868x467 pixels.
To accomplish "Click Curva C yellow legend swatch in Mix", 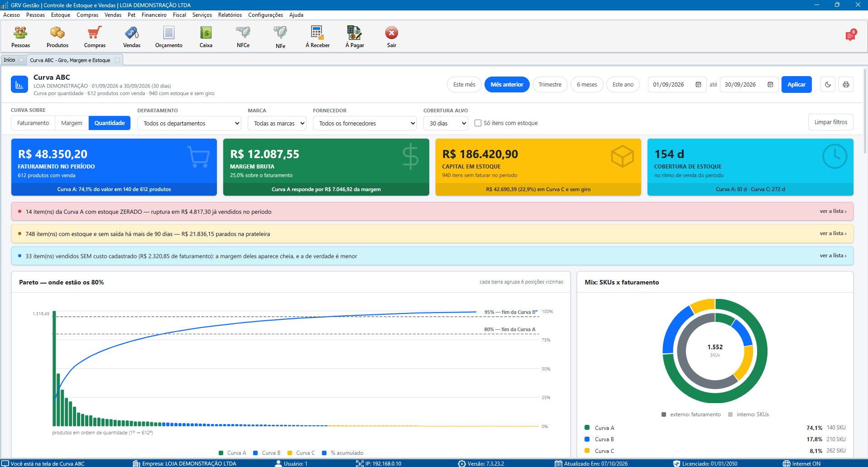I will coord(587,451).
